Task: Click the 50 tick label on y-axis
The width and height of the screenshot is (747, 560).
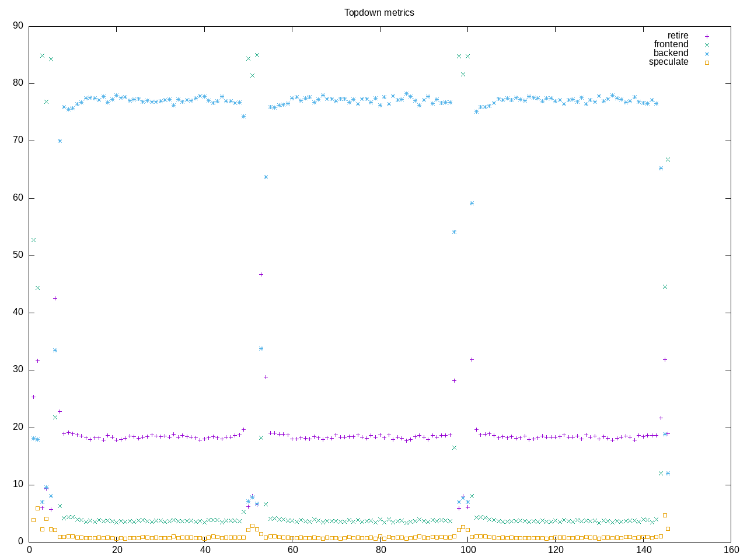Action: point(18,256)
